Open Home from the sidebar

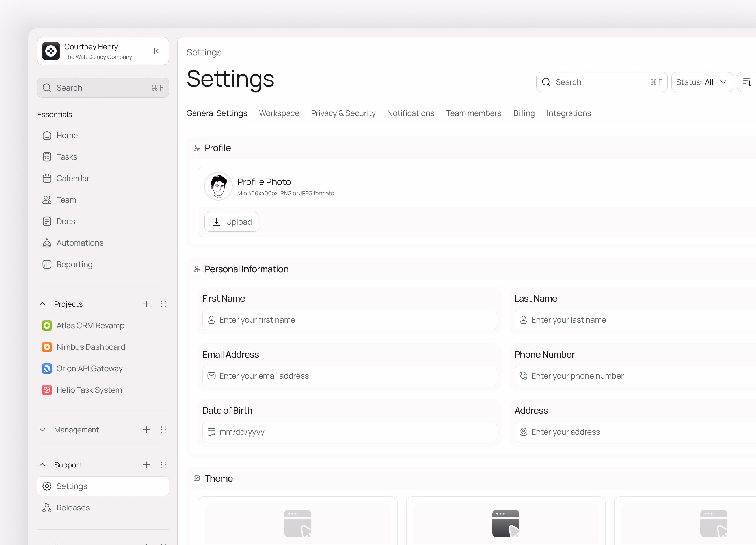[103, 136]
